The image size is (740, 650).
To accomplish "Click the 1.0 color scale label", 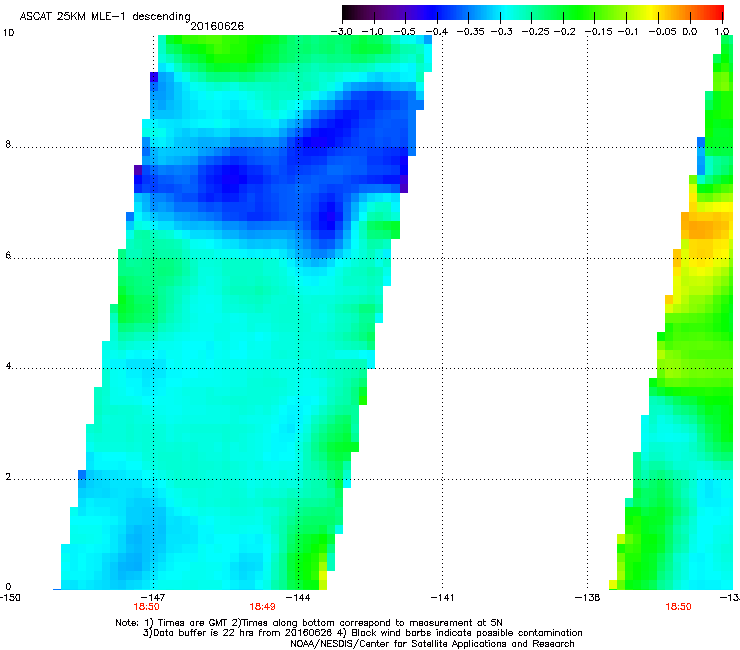I will (x=722, y=32).
